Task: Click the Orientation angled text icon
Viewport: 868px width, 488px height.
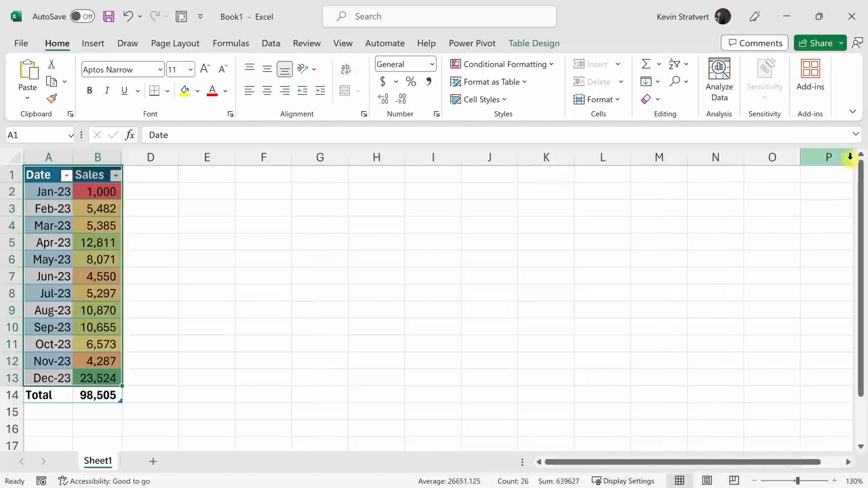Action: point(302,69)
